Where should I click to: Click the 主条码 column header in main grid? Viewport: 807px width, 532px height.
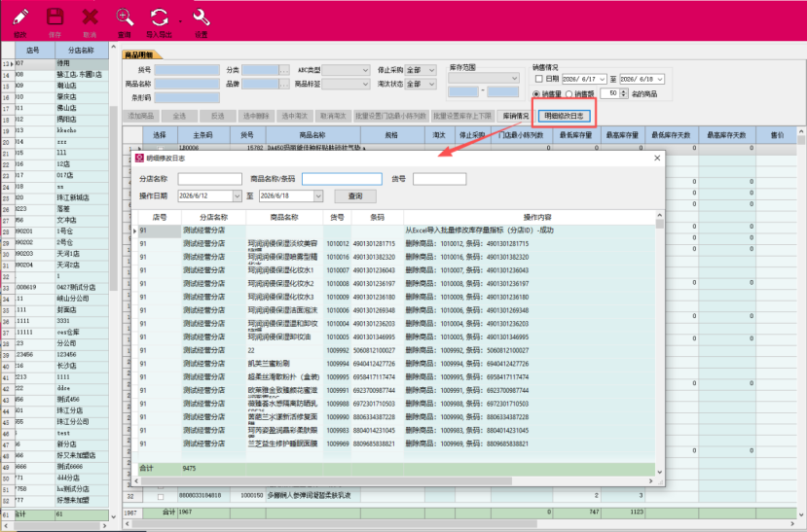point(202,134)
